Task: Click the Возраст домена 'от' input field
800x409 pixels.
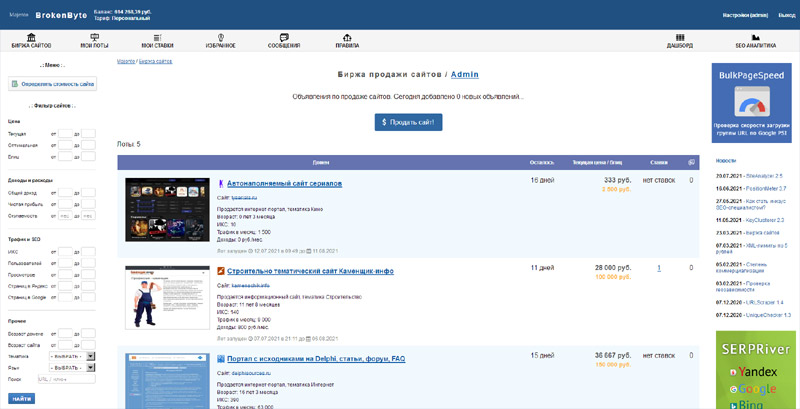Action: pyautogui.click(x=65, y=334)
